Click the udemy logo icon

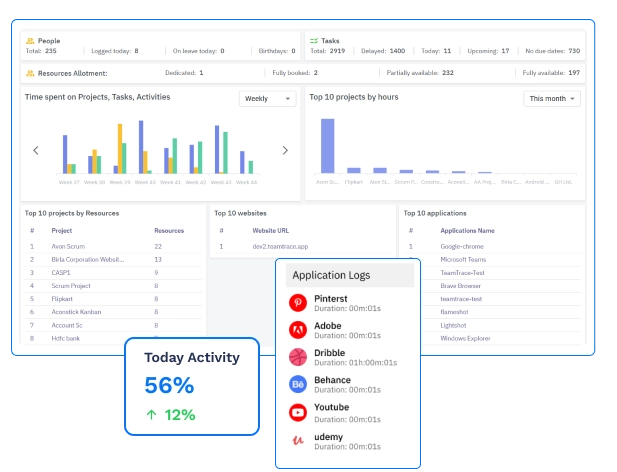point(297,439)
